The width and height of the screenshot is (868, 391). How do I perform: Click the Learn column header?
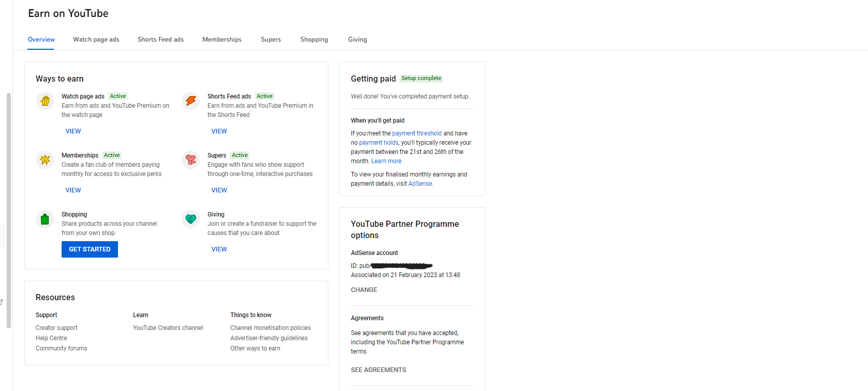(x=140, y=315)
